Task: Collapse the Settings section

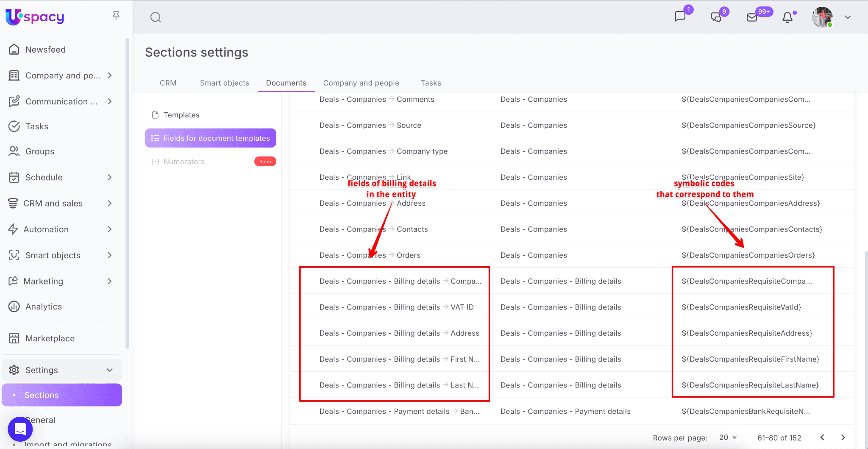Action: 110,370
